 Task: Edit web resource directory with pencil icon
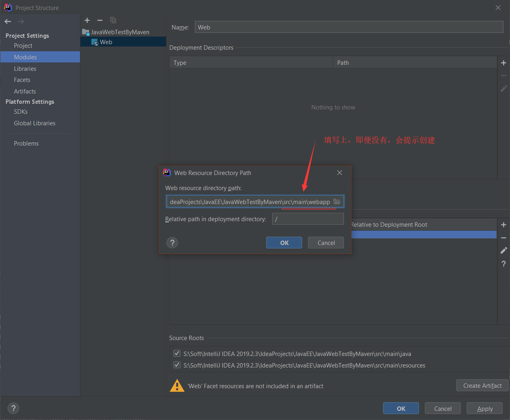504,250
